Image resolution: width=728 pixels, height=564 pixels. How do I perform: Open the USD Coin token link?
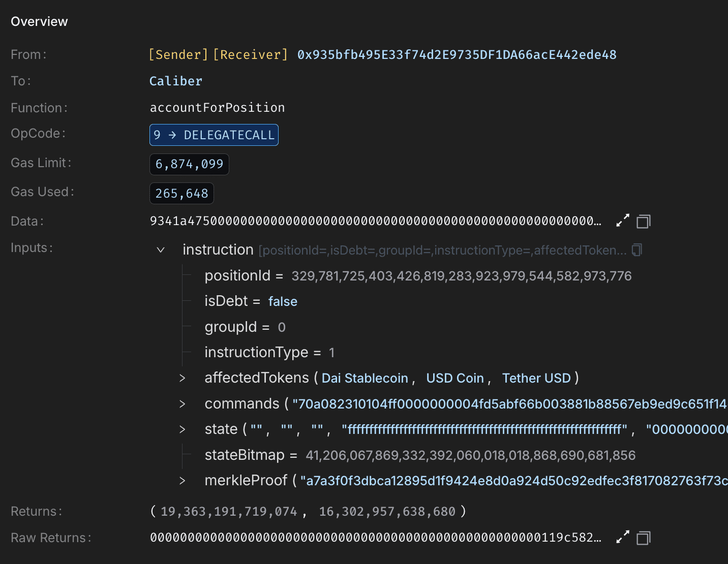[455, 378]
